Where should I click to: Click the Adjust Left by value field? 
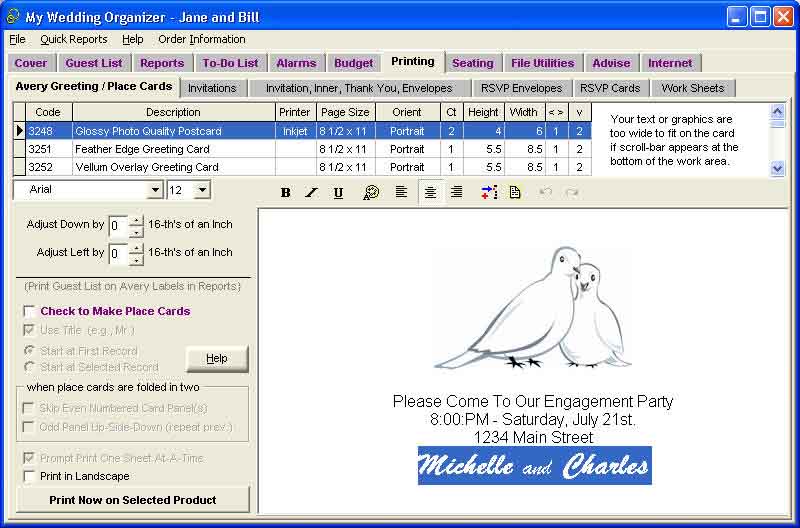[119, 254]
